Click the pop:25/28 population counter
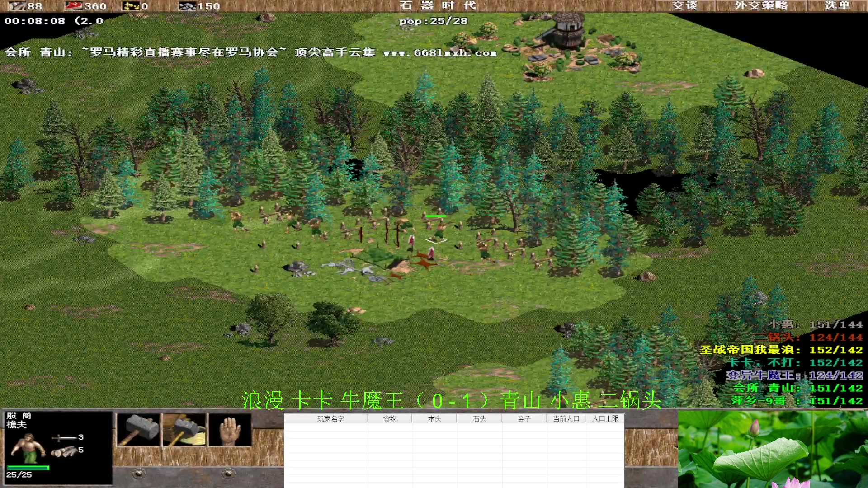Viewport: 868px width, 488px height. (433, 21)
